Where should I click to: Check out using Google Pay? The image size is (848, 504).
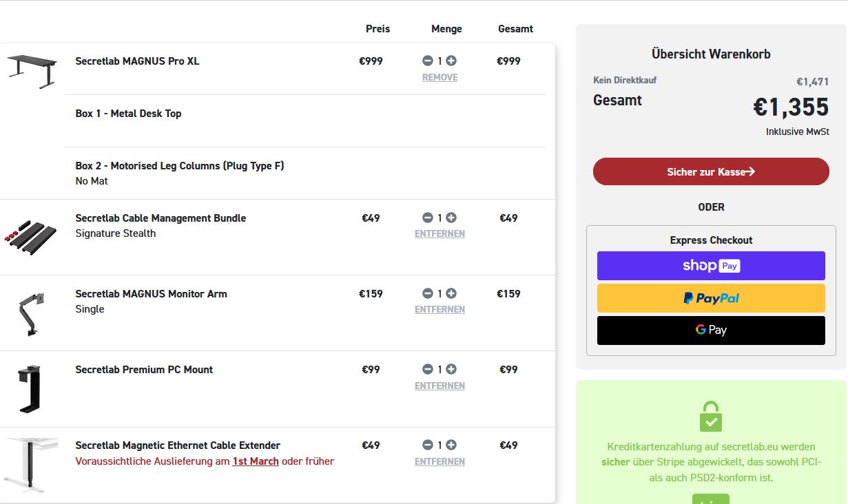coord(710,330)
